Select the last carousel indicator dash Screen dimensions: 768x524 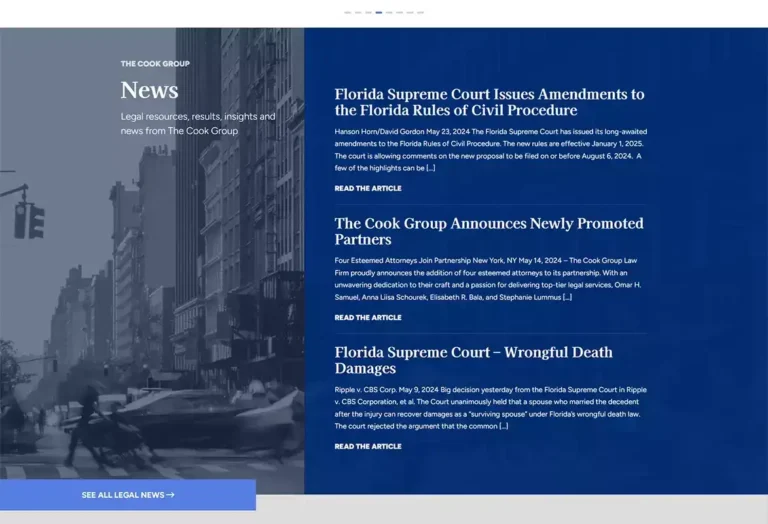point(420,12)
